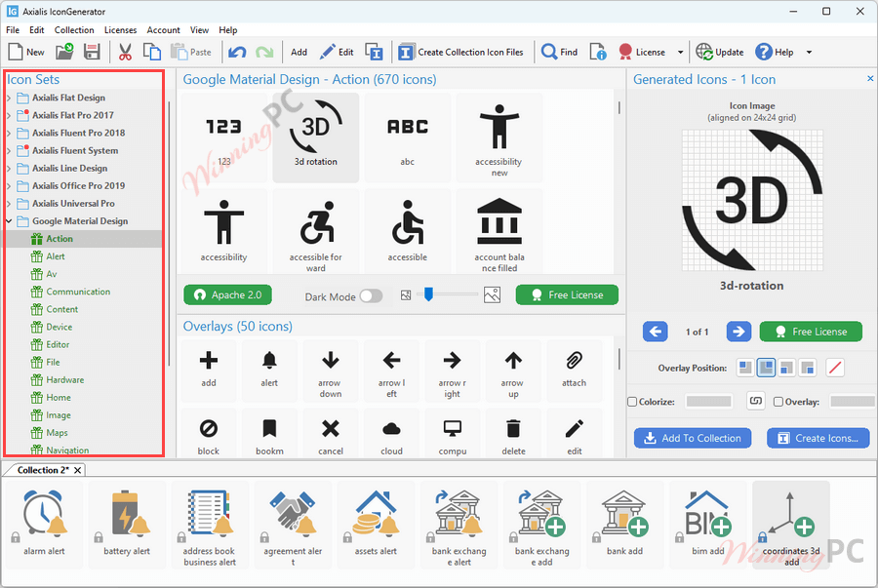Choose the cancel X overlay

pyautogui.click(x=331, y=434)
